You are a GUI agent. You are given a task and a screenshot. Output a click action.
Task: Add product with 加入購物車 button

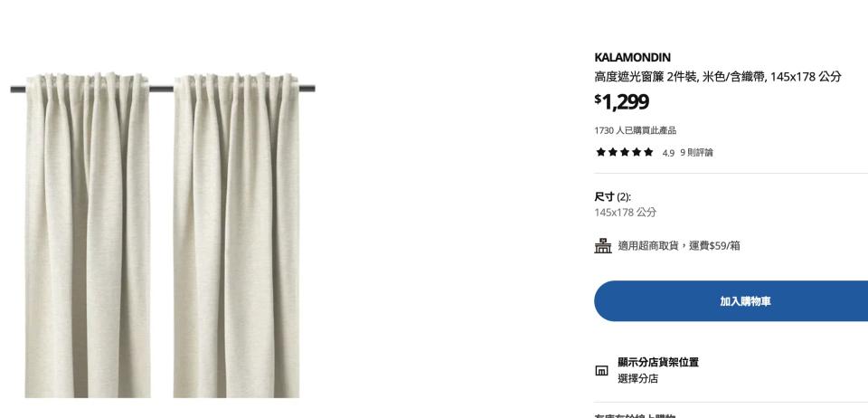pos(731,301)
